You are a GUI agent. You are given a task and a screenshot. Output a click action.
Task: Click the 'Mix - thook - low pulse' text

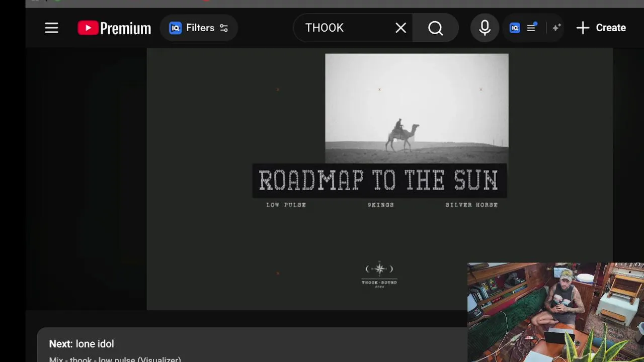[x=115, y=359]
